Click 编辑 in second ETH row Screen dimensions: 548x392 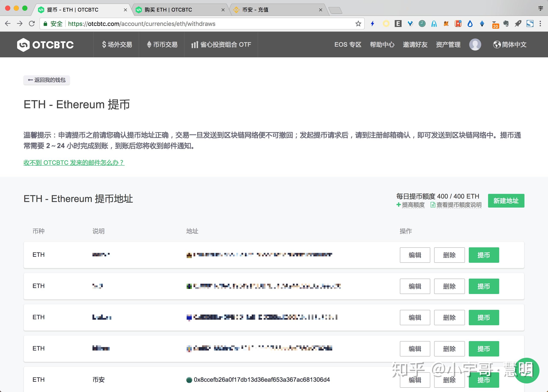click(x=415, y=286)
